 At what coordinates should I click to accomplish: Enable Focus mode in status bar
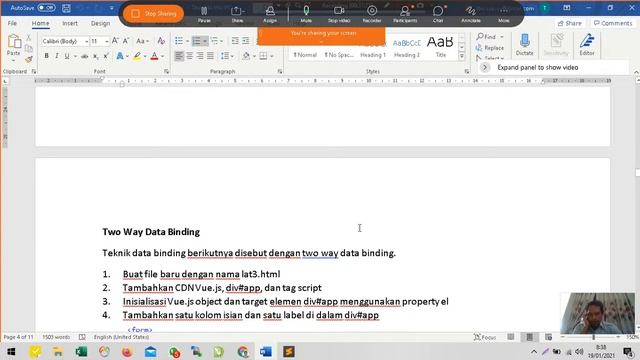click(485, 337)
